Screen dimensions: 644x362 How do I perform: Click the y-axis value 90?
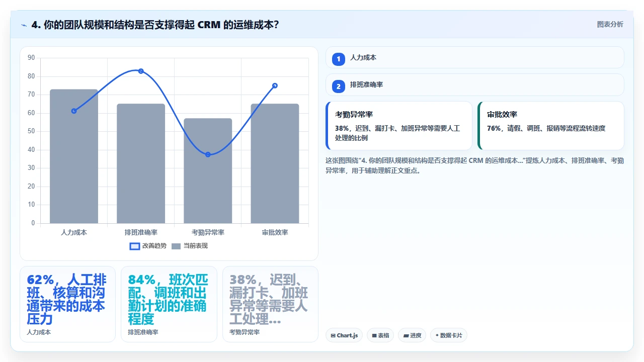point(31,58)
